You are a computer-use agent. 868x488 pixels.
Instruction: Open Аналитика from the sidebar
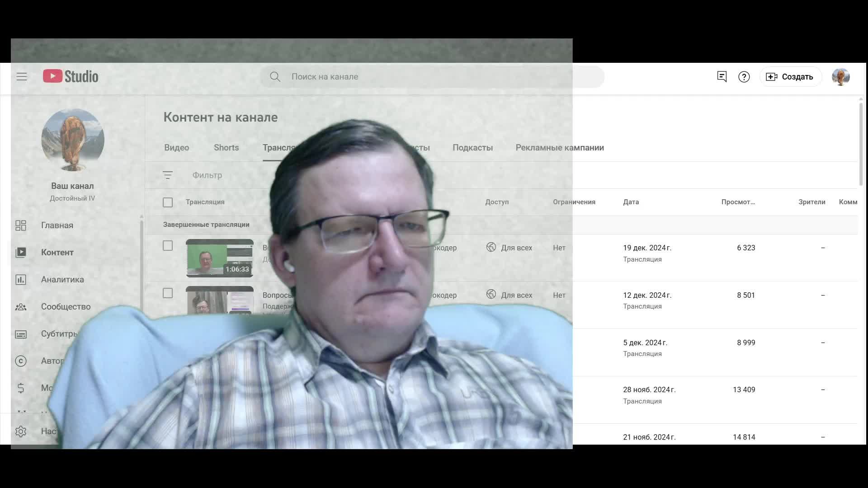point(62,280)
